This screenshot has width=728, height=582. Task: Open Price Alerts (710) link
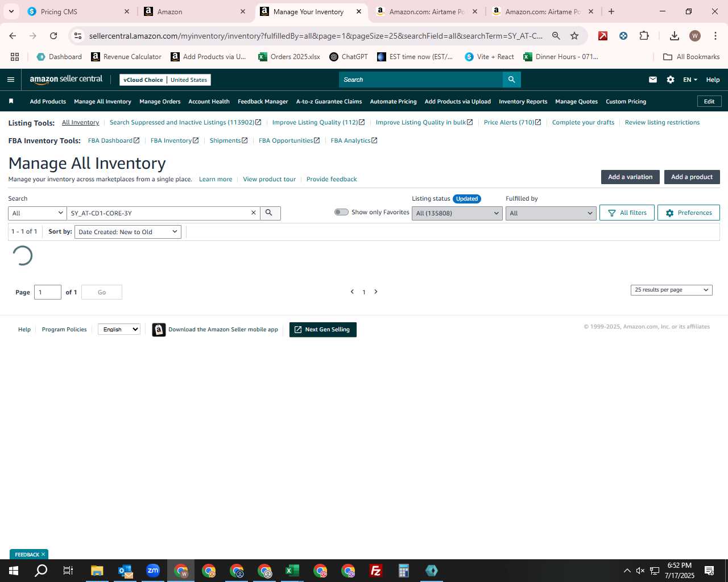512,122
